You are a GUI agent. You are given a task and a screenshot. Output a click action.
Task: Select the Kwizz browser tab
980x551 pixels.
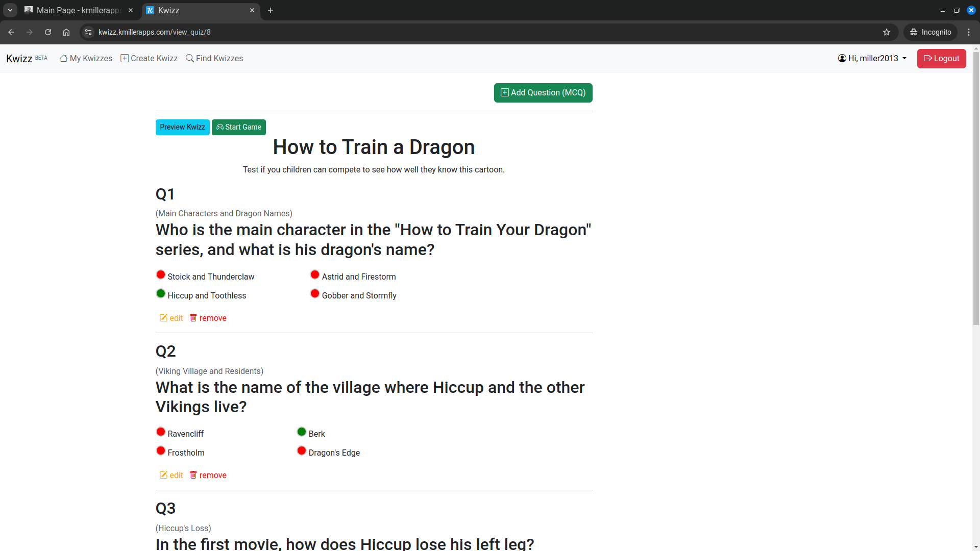click(x=201, y=10)
